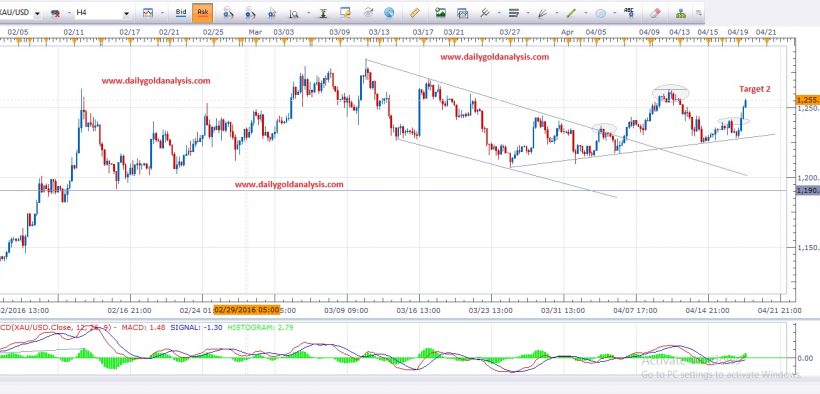This screenshot has width=820, height=394.
Task: Click the green hierarchy tree icon
Action: coord(681,13)
